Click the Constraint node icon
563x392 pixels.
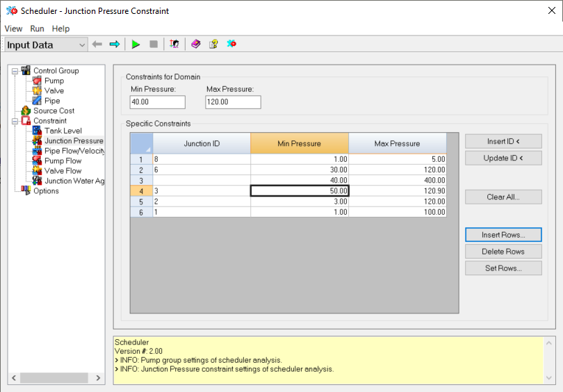[26, 121]
